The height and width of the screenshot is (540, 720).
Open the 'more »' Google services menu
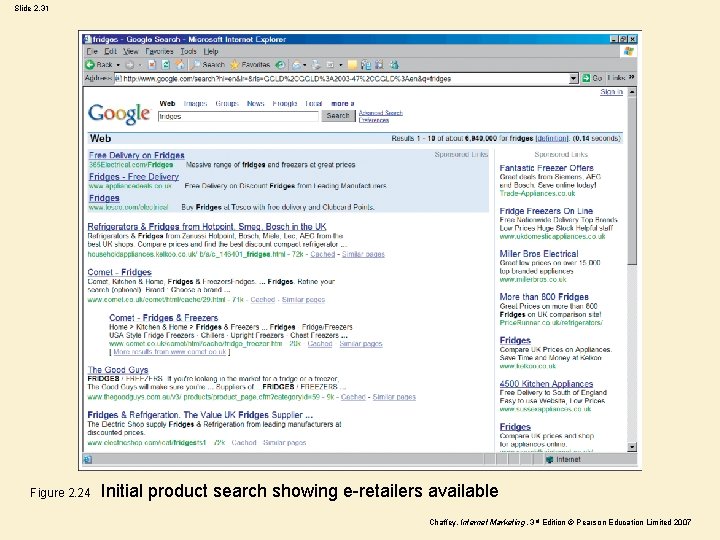tap(343, 104)
